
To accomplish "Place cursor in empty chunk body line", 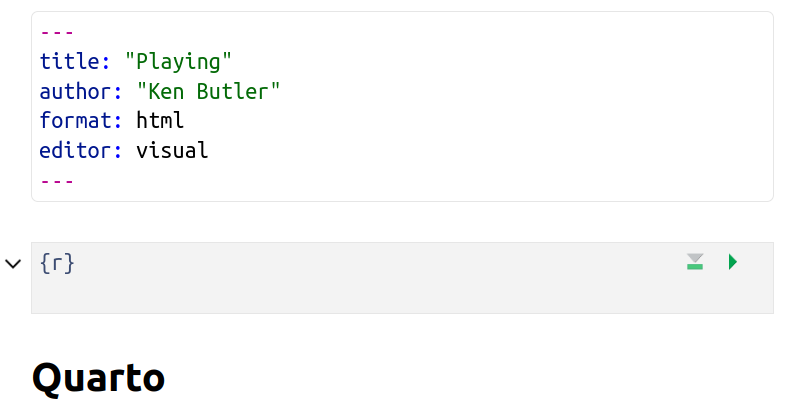I will [300, 294].
